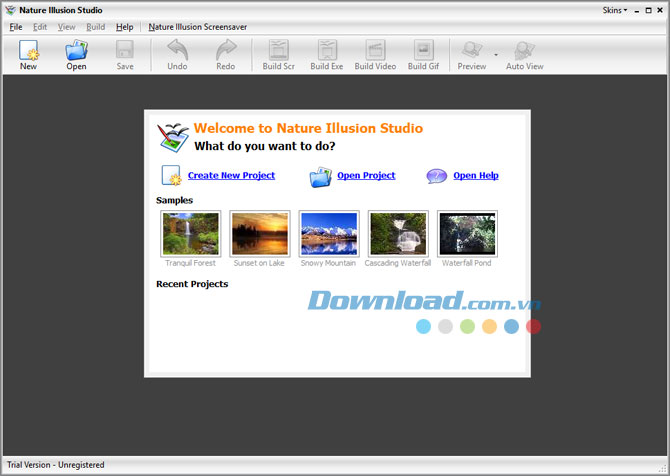This screenshot has height=476, width=670.
Task: Click the Cascading Waterfall caption
Action: 398,263
